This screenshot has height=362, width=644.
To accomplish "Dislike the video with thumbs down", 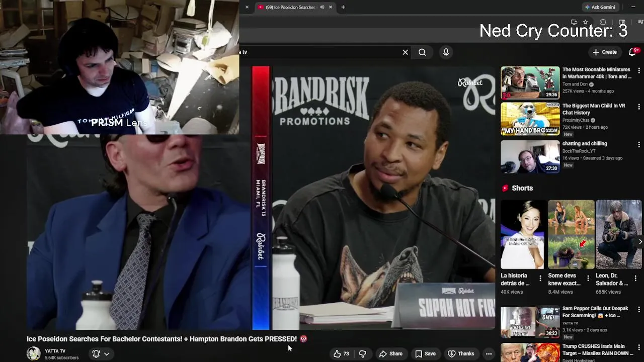I will point(362,354).
